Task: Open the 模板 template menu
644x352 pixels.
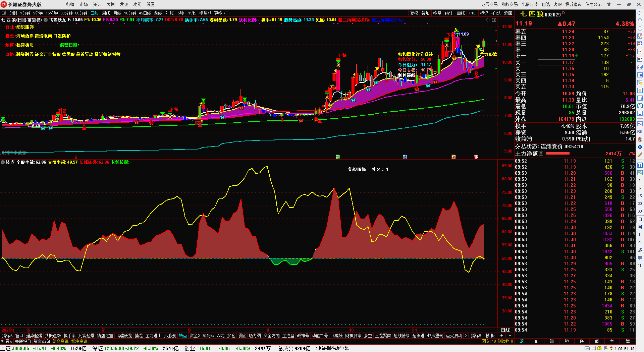Action: tap(490, 336)
